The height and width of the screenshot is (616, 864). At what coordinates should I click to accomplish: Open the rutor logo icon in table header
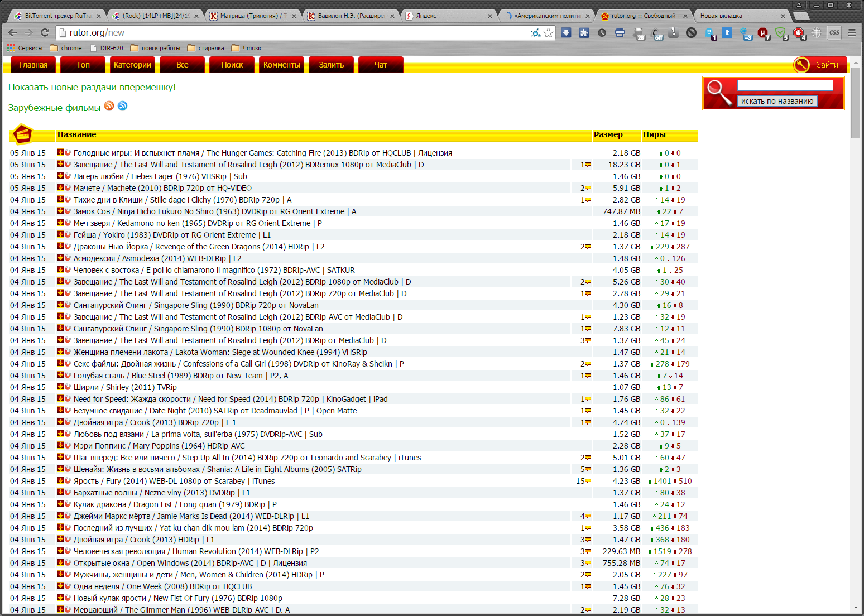22,134
